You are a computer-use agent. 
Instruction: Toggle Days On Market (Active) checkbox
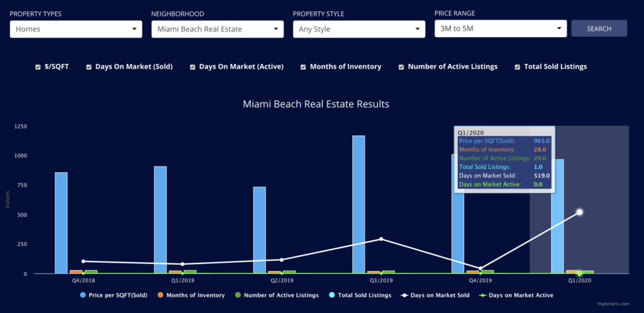point(192,67)
